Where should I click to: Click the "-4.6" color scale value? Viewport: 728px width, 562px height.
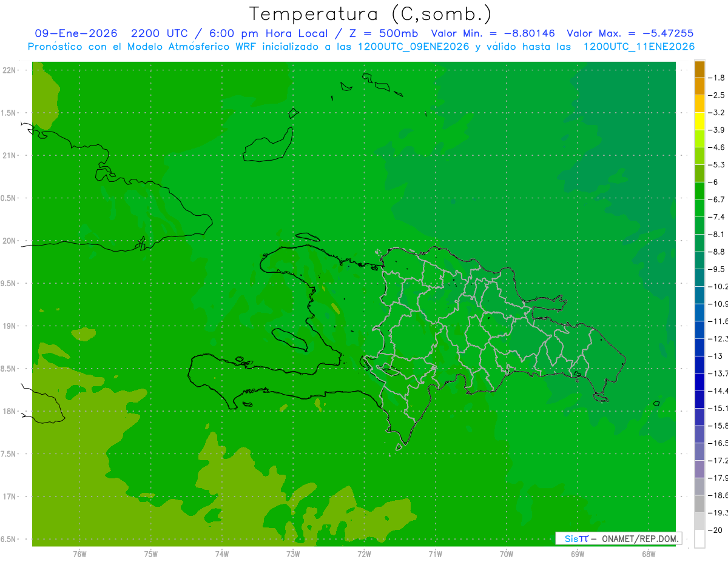[x=717, y=147]
